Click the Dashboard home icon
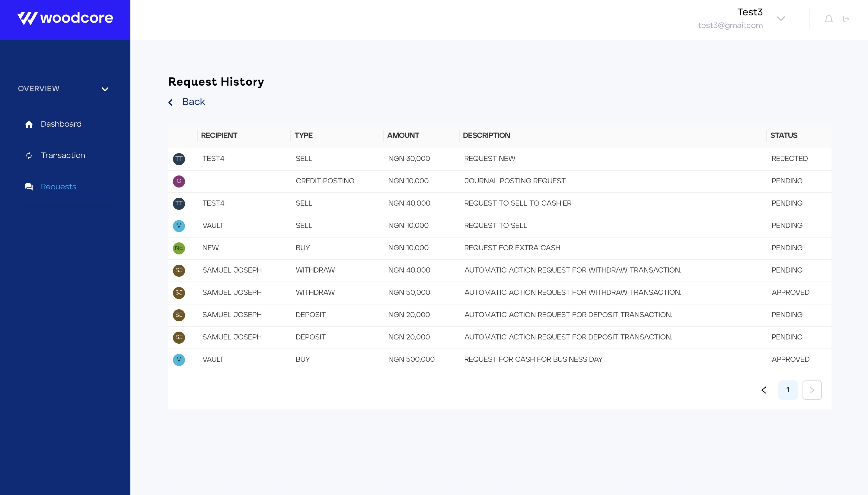 [29, 125]
